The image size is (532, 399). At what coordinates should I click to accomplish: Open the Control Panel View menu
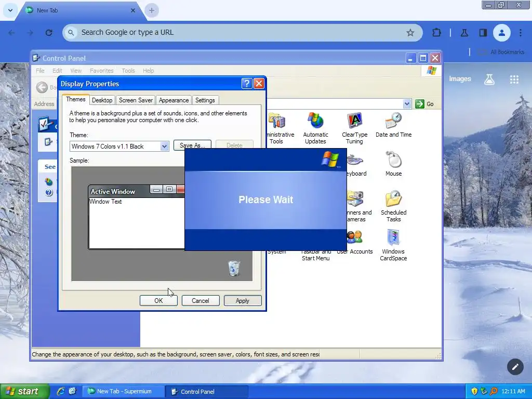point(76,71)
